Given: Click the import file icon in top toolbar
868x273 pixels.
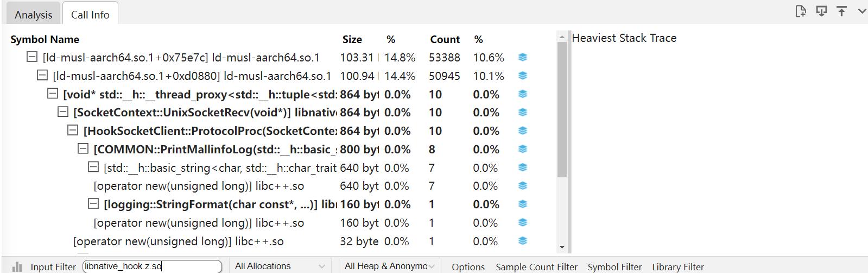Looking at the screenshot, I should (800, 11).
